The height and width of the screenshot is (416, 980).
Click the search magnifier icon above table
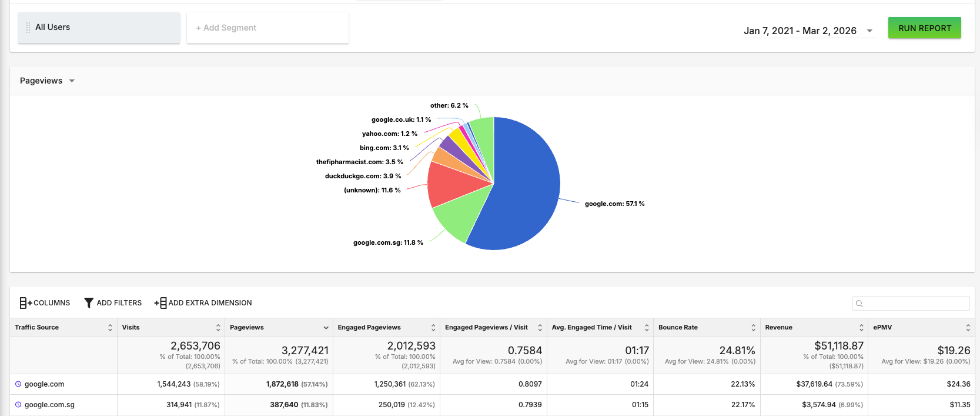(x=859, y=304)
